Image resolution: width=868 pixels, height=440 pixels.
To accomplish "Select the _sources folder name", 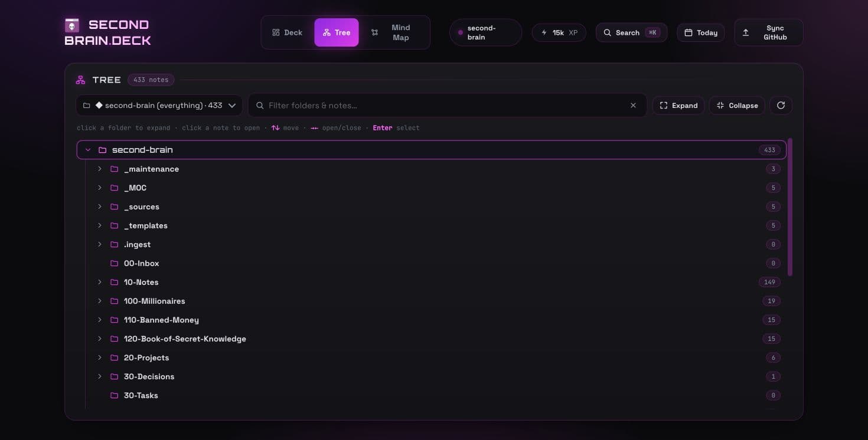I will point(142,206).
